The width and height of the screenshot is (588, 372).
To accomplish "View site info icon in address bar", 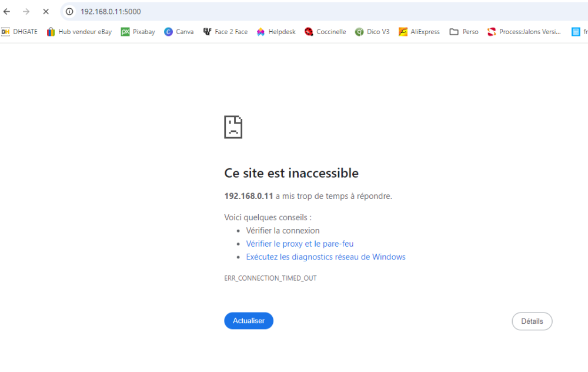I will coord(69,12).
